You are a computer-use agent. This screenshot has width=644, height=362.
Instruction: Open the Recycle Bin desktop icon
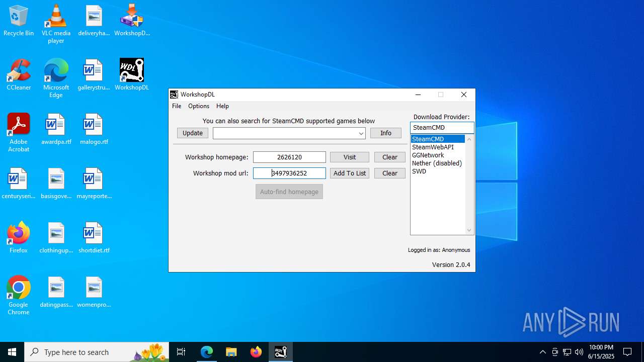click(x=19, y=21)
